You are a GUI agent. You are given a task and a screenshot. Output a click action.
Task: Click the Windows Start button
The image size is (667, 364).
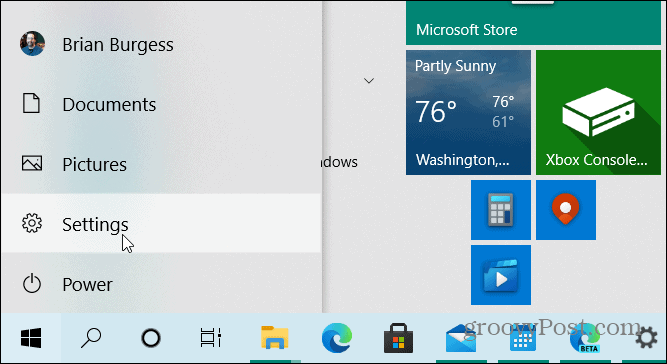(x=31, y=338)
